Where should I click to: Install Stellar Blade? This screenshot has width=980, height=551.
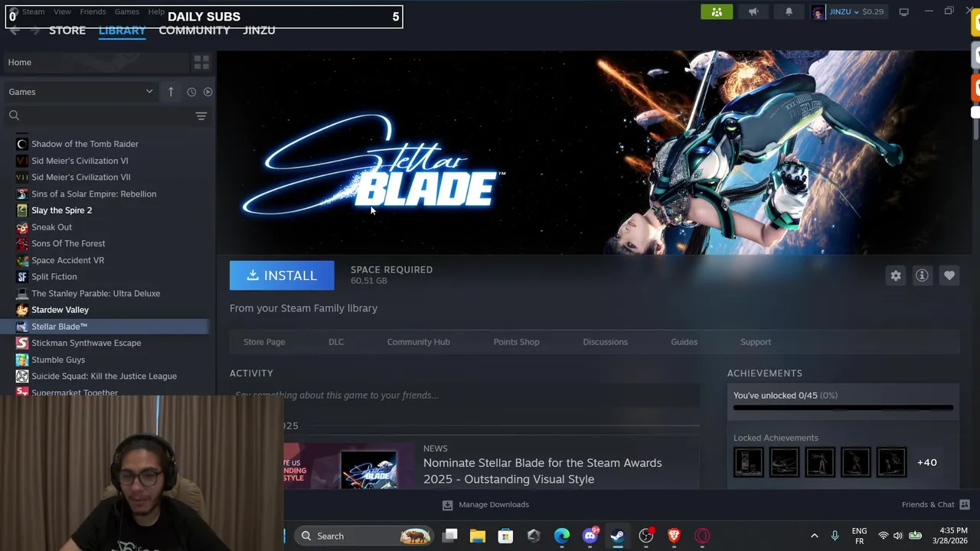tap(282, 275)
